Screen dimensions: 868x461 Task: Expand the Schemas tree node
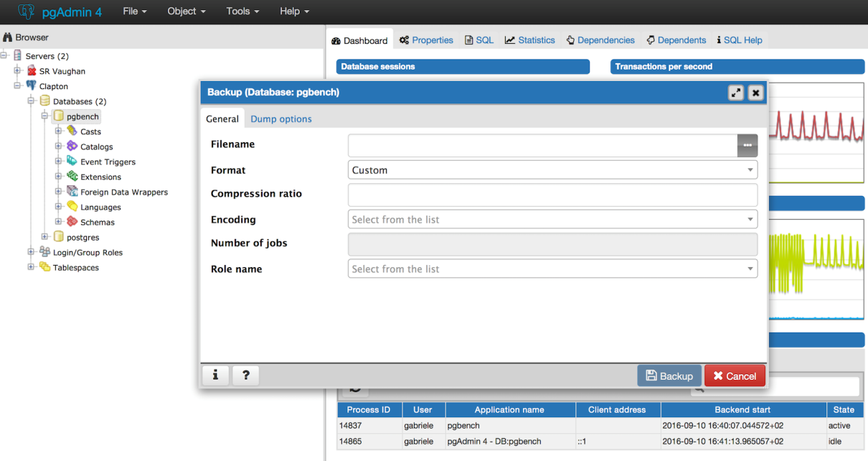tap(59, 222)
